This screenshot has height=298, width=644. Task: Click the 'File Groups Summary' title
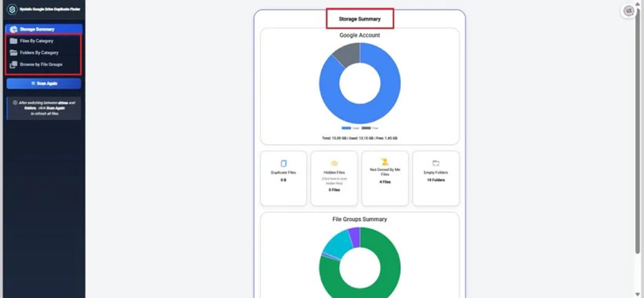(x=360, y=219)
